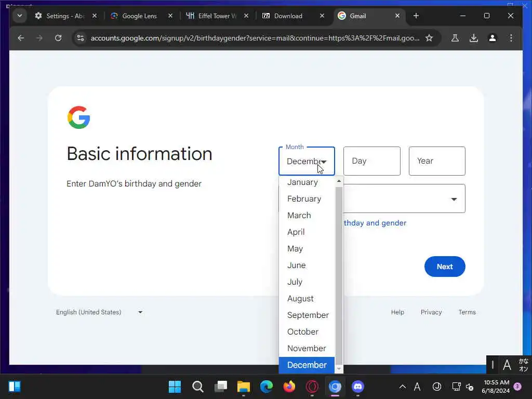Close the Download tab
This screenshot has height=399, width=532.
click(322, 16)
